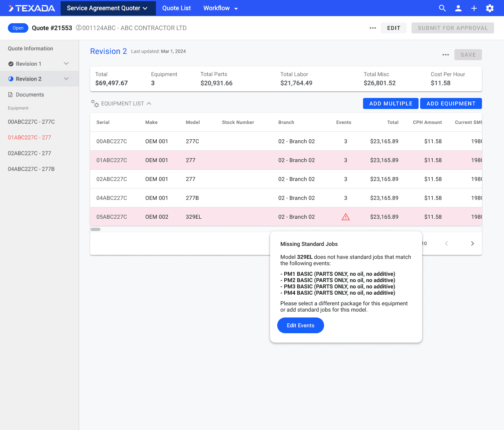Click serial 01ABC227C table cell
The height and width of the screenshot is (430, 504).
(x=112, y=160)
